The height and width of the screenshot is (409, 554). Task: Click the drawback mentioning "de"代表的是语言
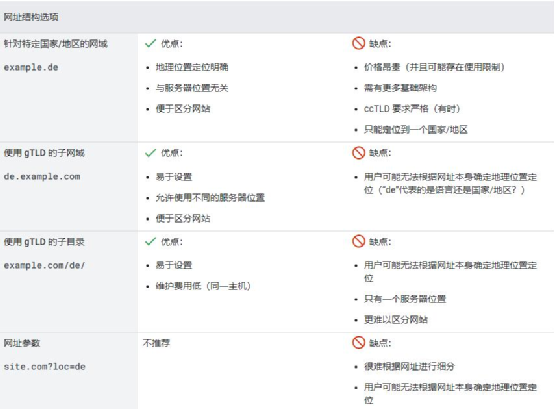[x=450, y=183]
